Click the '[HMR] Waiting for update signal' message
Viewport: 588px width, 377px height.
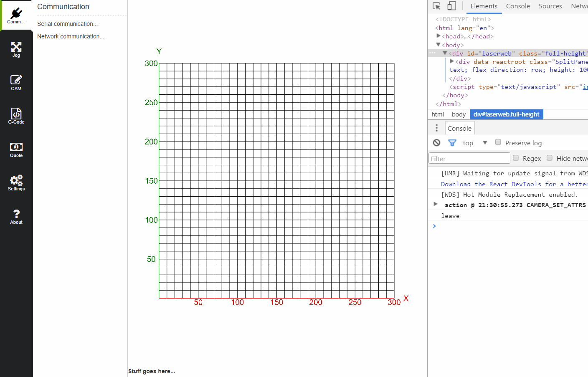click(x=514, y=173)
